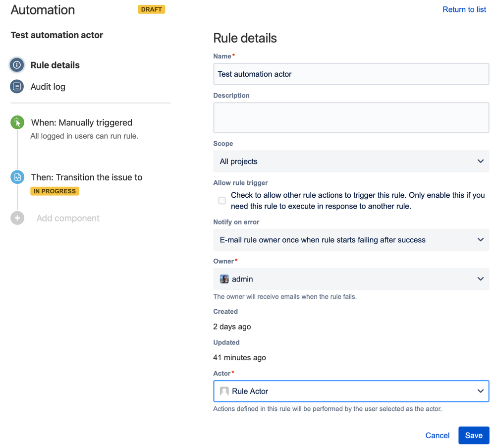Select the Rule details menu item

(x=55, y=65)
